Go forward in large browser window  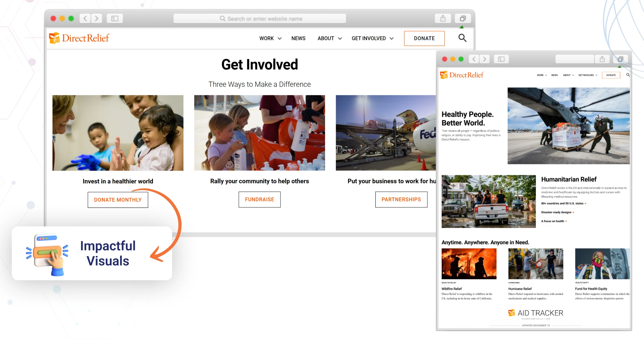(x=97, y=18)
